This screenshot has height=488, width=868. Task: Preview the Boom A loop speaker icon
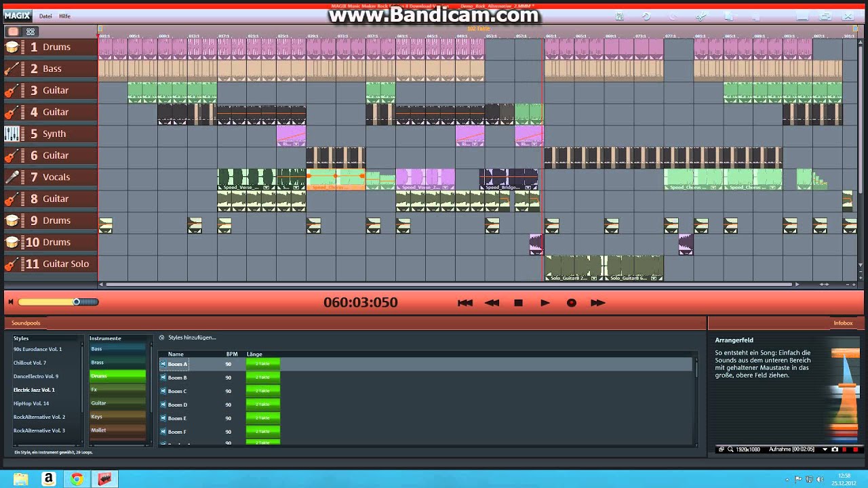click(163, 364)
